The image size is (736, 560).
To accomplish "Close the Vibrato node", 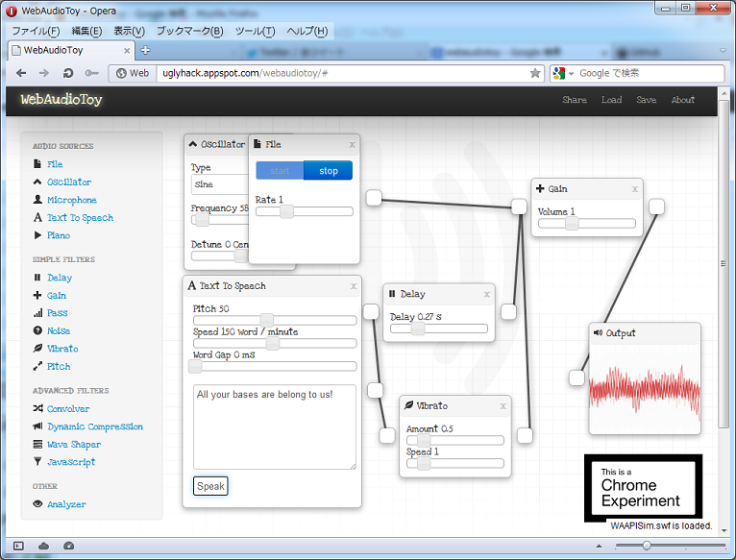I will [503, 406].
